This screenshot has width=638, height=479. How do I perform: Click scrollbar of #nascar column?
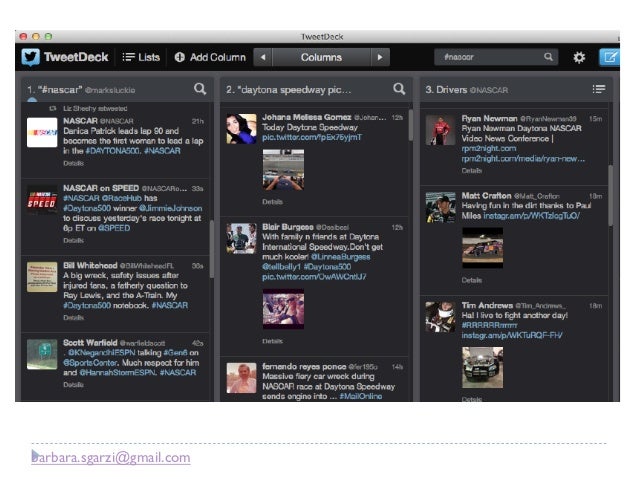tap(212, 249)
